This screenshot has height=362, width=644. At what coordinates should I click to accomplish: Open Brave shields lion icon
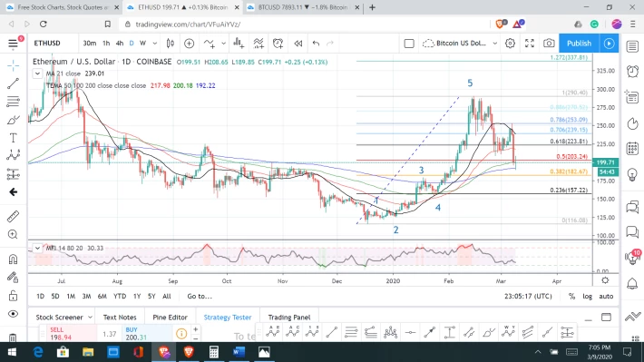coord(501,24)
